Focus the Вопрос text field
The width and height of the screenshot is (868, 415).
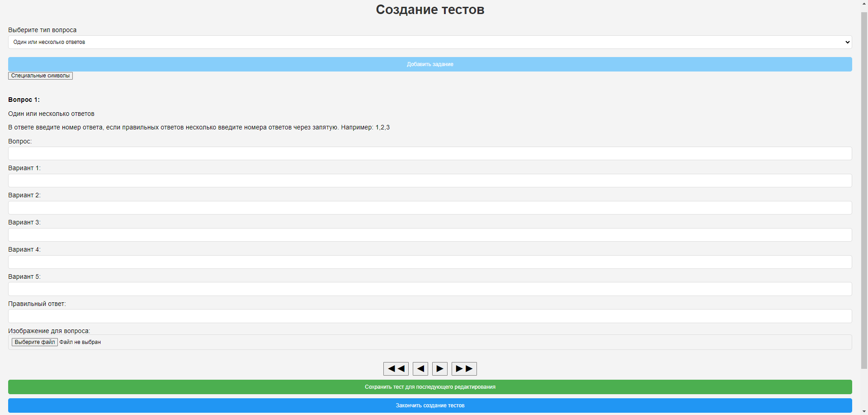[x=430, y=153]
